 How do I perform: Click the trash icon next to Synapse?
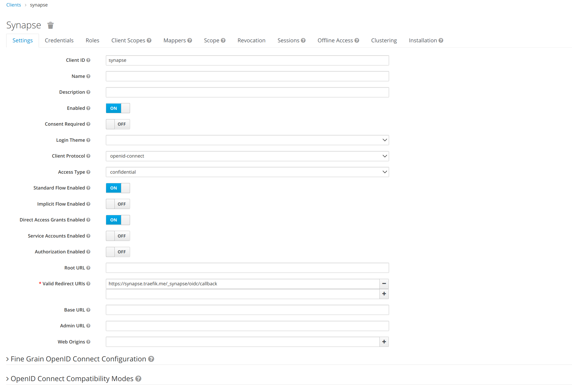(50, 25)
